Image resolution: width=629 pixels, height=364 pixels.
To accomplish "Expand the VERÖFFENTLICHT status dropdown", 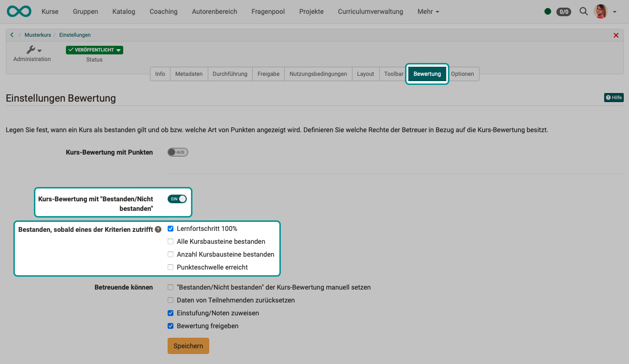I will [x=95, y=50].
